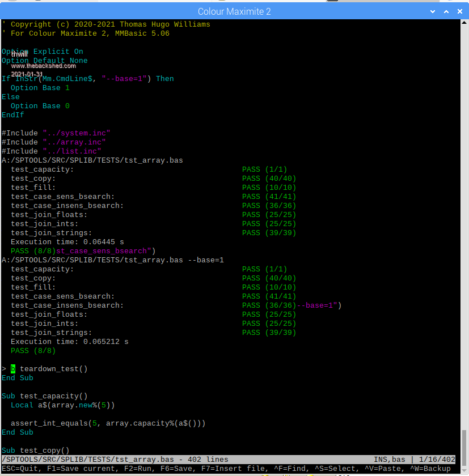Minimize the Colour Maximite 2 window
Image resolution: width=469 pixels, height=476 pixels.
point(433,11)
